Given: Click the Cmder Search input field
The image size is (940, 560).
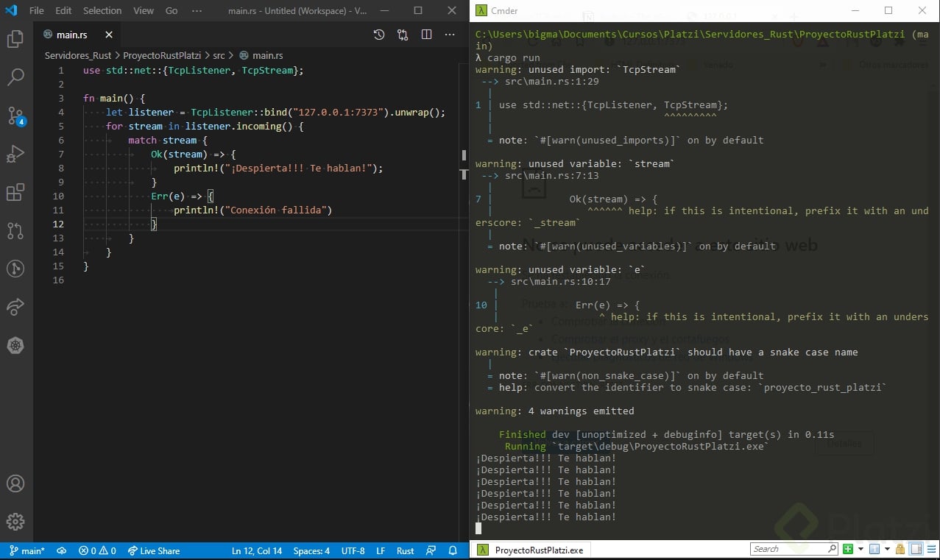Looking at the screenshot, I should pyautogui.click(x=789, y=549).
